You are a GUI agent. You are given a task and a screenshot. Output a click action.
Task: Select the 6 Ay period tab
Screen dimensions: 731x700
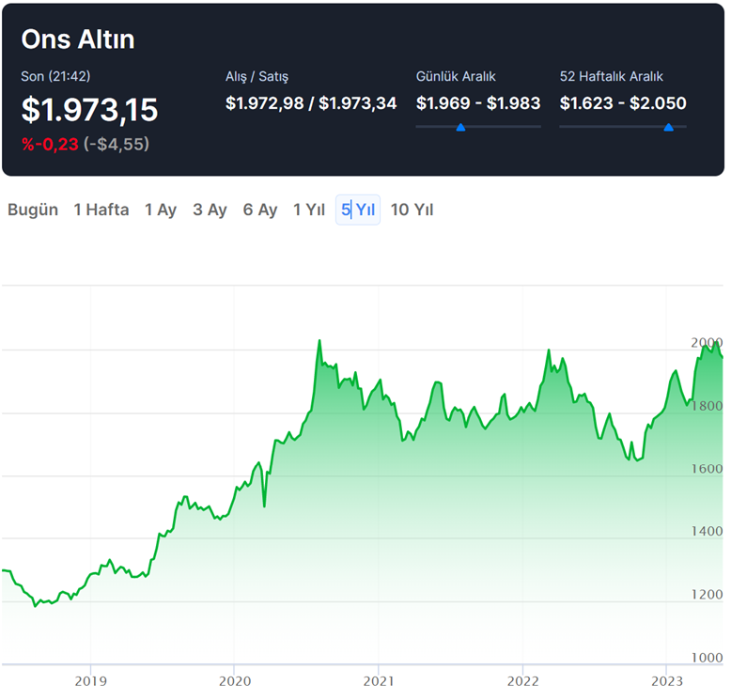click(260, 210)
